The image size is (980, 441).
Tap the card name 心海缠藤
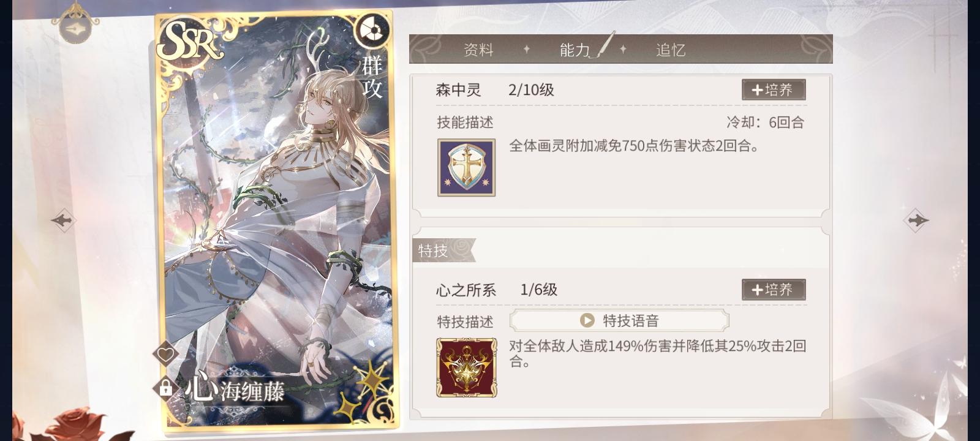pos(236,390)
